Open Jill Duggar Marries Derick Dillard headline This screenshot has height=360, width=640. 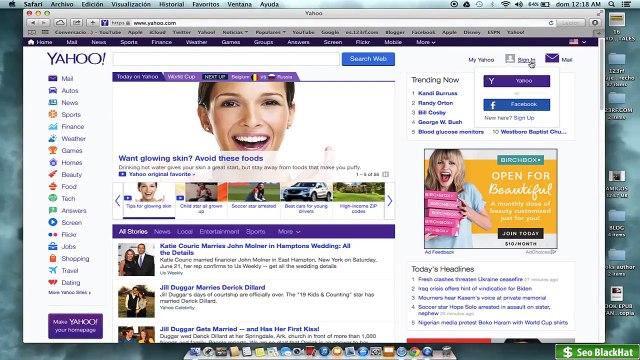point(212,287)
